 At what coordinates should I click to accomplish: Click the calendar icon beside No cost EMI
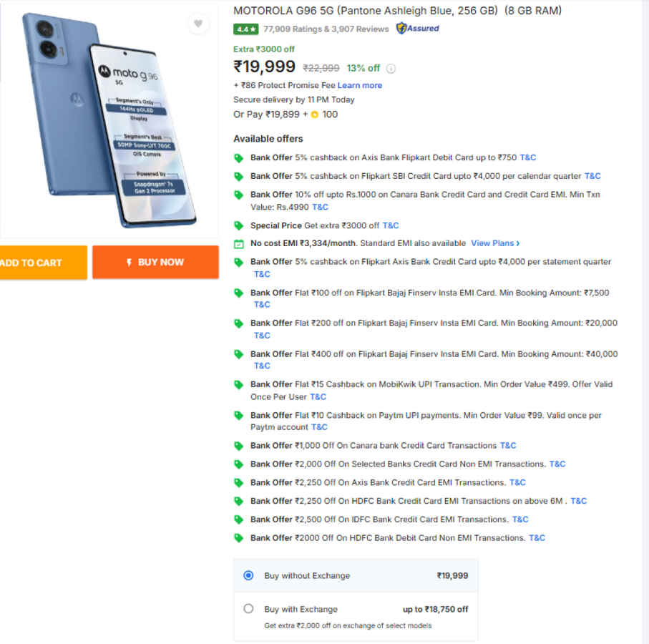tap(238, 243)
